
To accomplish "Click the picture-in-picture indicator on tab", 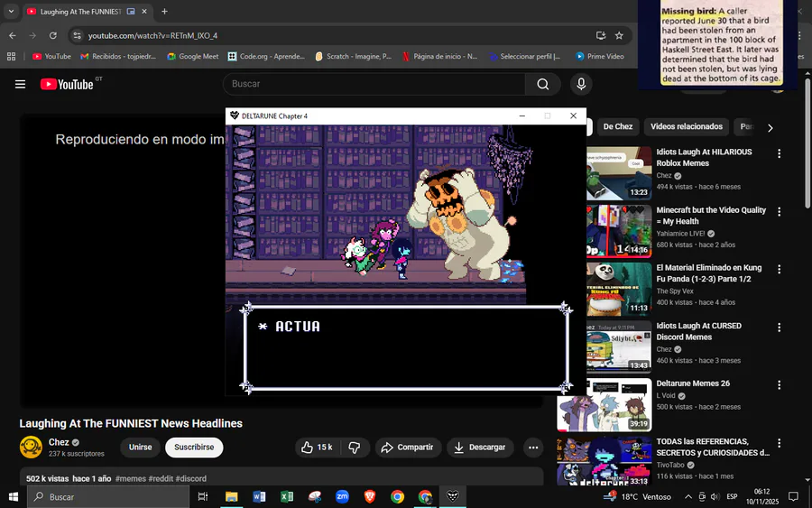I will [x=131, y=12].
